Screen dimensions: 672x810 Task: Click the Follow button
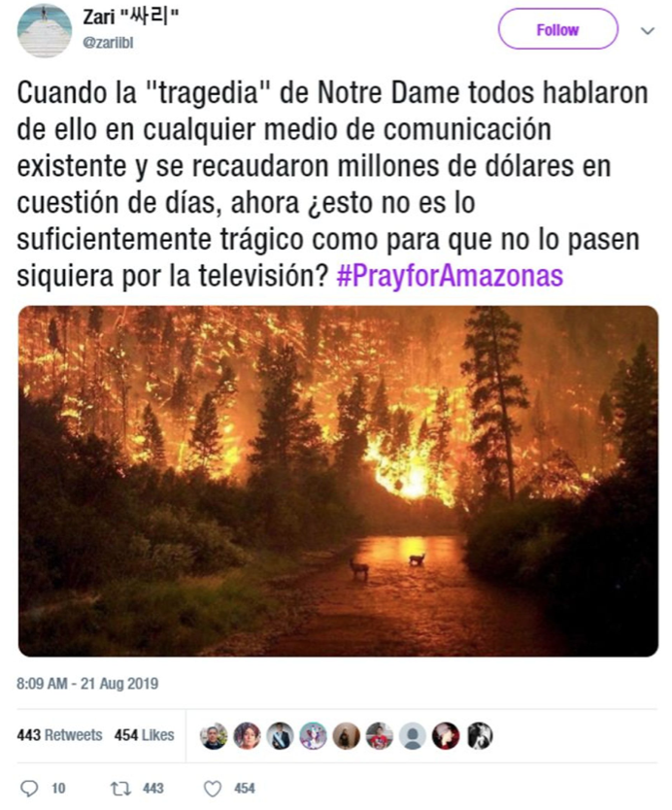pyautogui.click(x=557, y=29)
